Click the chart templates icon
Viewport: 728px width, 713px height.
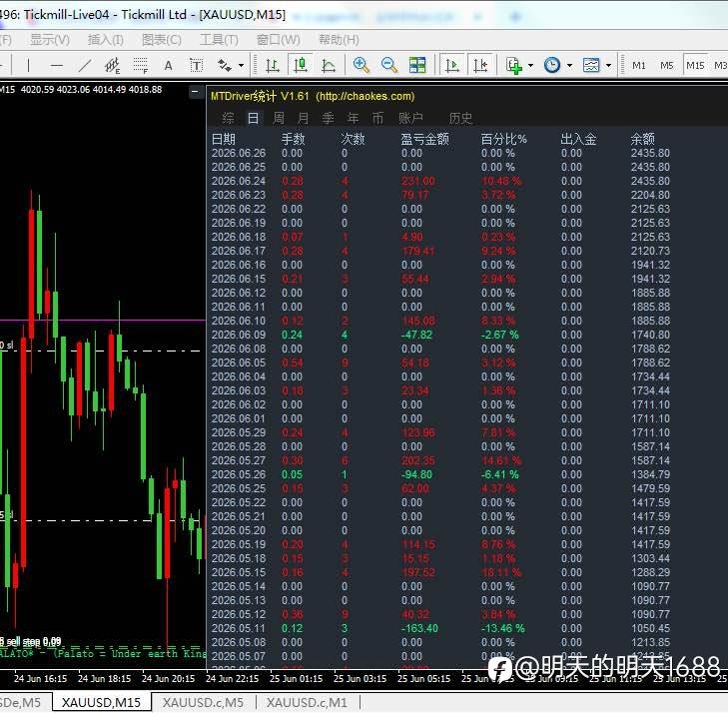coord(591,66)
